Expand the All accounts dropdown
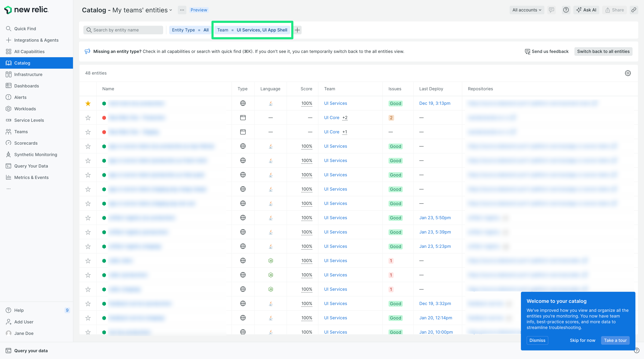644x359 pixels. pos(526,10)
